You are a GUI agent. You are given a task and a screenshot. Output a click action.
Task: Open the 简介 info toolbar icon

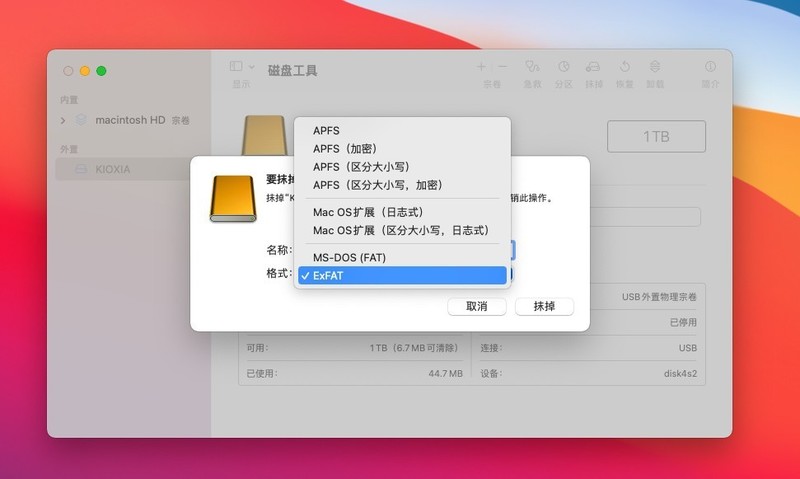[x=710, y=67]
